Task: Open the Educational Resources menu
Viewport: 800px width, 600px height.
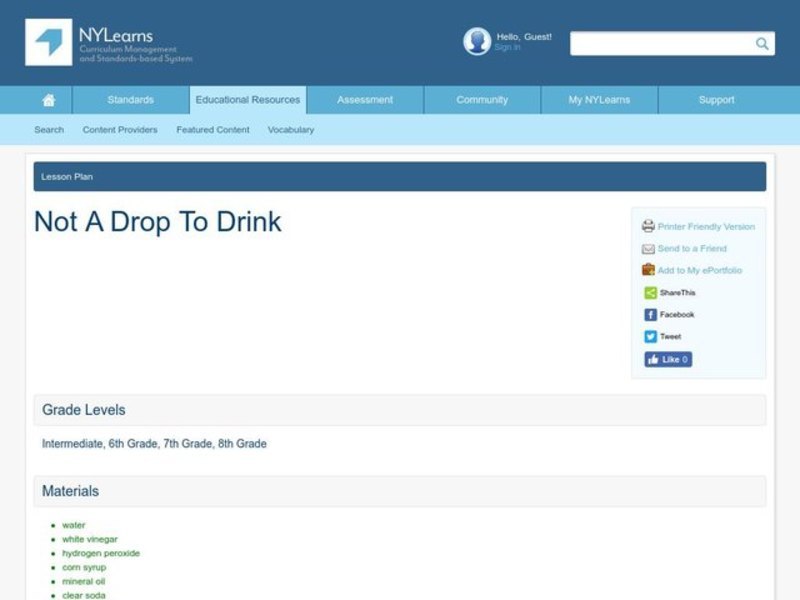Action: pyautogui.click(x=247, y=100)
